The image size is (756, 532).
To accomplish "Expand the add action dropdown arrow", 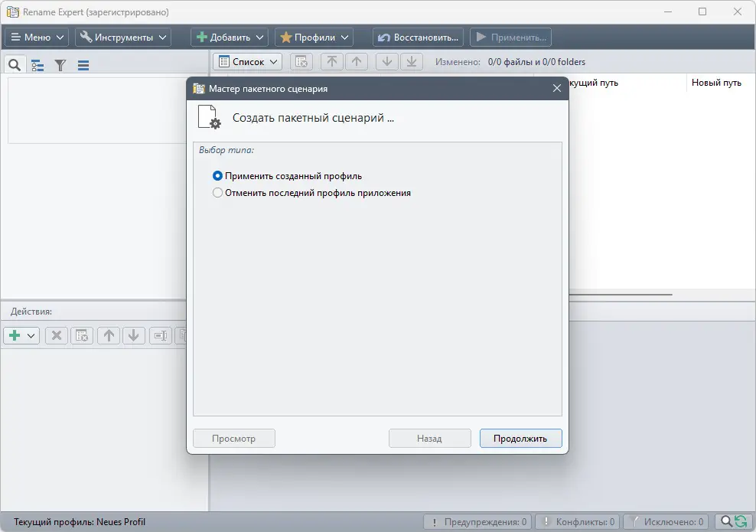I will tap(31, 335).
